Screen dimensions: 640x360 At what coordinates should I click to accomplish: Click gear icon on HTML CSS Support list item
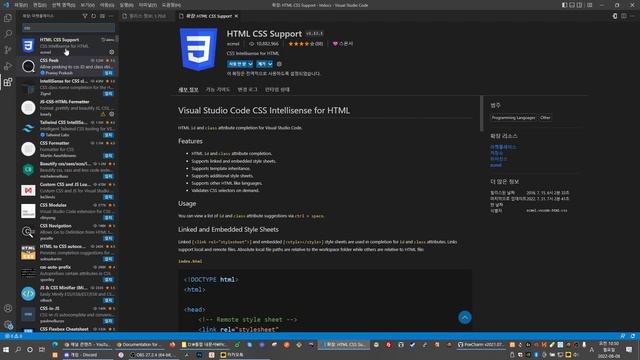111,52
